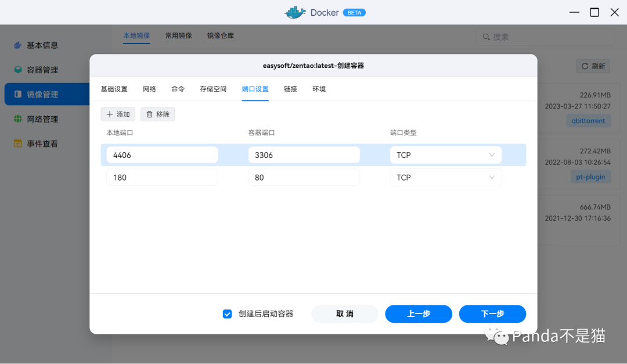The width and height of the screenshot is (627, 364).
Task: Click the BETA badge next to Docker
Action: 354,13
